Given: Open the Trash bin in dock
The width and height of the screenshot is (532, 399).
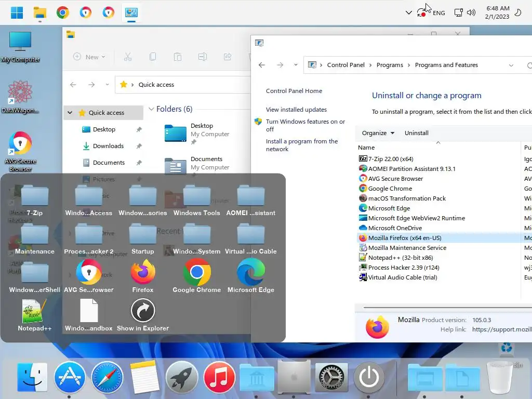Looking at the screenshot, I should (499, 377).
